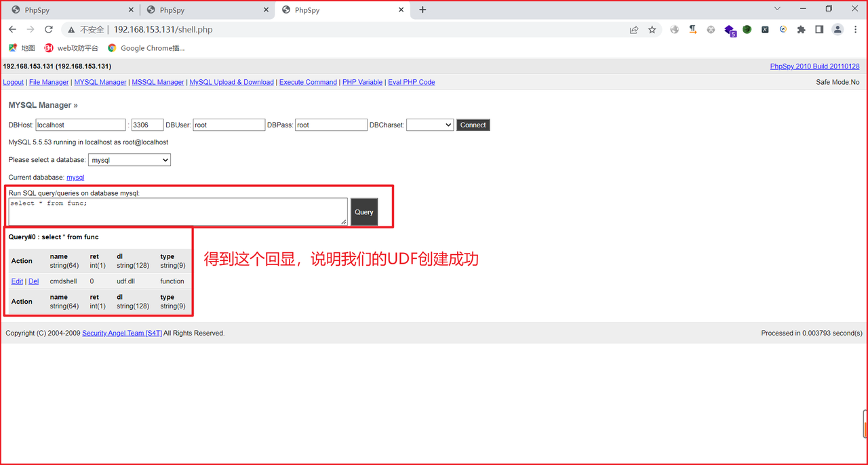The width and height of the screenshot is (868, 465).
Task: Click the Processed in 0.003793 second(s) text
Action: (812, 333)
